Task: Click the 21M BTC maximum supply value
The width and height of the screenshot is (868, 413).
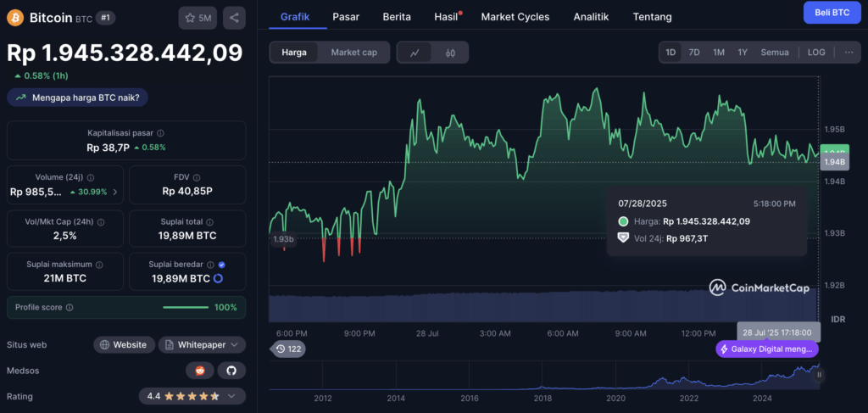Action: (x=64, y=278)
